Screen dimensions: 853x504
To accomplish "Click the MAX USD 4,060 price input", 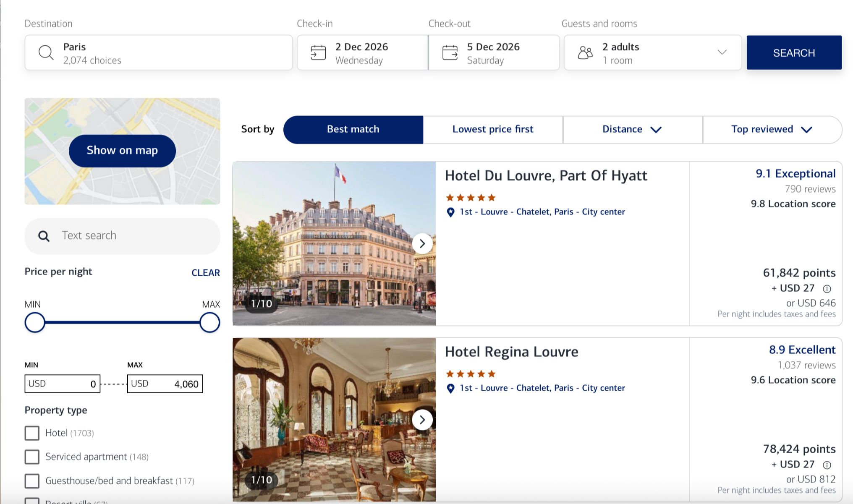I will pyautogui.click(x=165, y=384).
